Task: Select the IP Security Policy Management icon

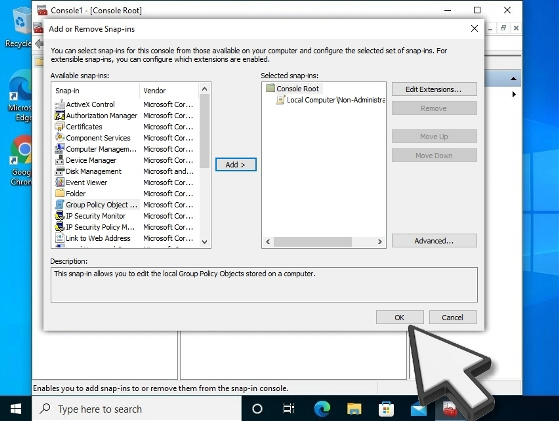Action: [60, 227]
